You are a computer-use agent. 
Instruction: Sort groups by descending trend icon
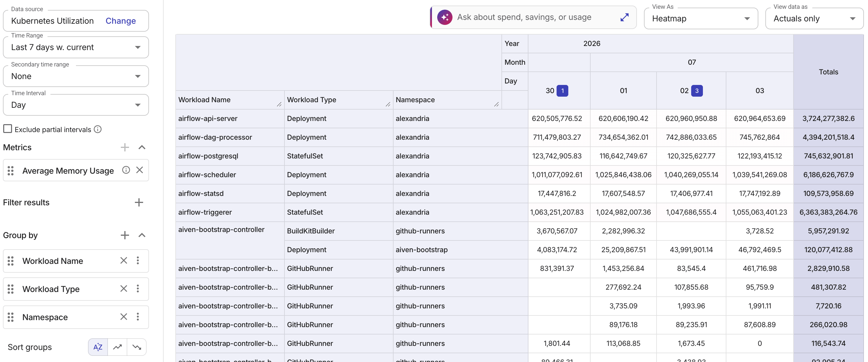point(137,347)
